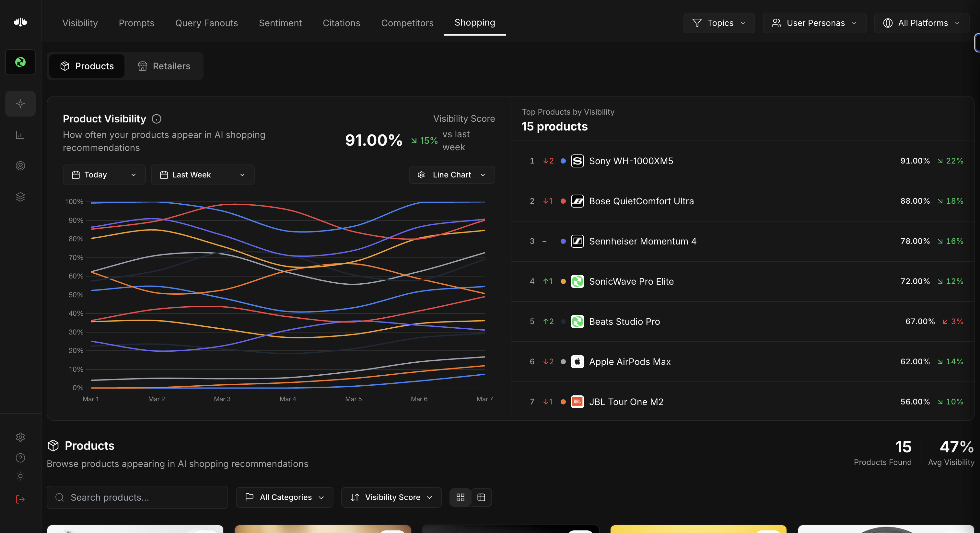The height and width of the screenshot is (533, 980).
Task: Switch to table view layout
Action: point(481,497)
